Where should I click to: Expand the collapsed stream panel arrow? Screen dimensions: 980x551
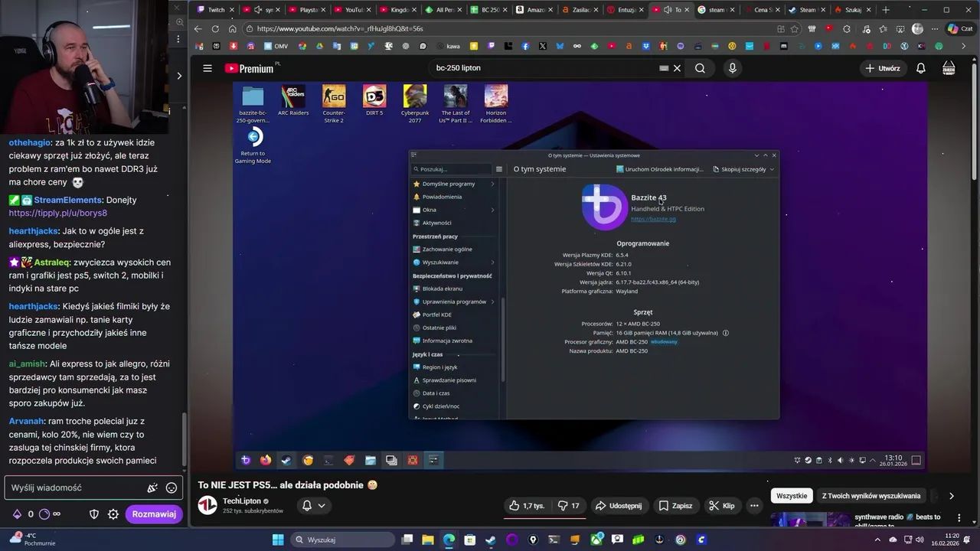click(x=179, y=75)
